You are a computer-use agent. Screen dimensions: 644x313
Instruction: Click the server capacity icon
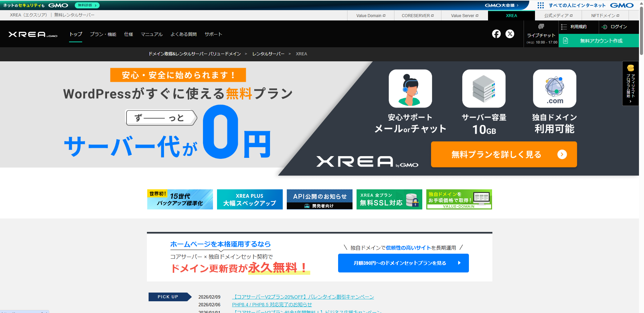click(x=484, y=88)
